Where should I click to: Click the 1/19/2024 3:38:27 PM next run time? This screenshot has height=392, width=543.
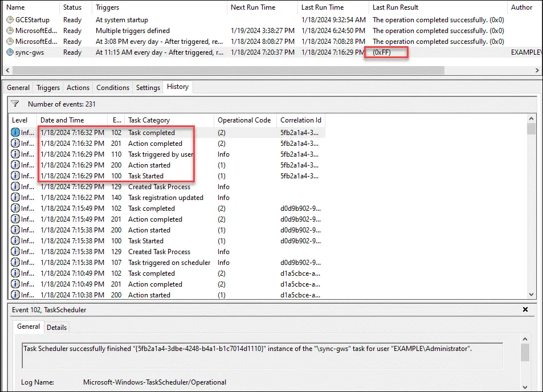[263, 31]
